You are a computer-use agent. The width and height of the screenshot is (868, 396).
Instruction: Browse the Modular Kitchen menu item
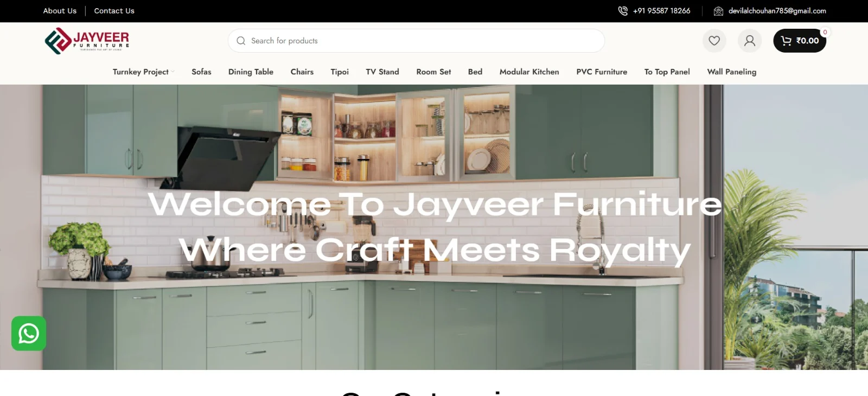529,72
